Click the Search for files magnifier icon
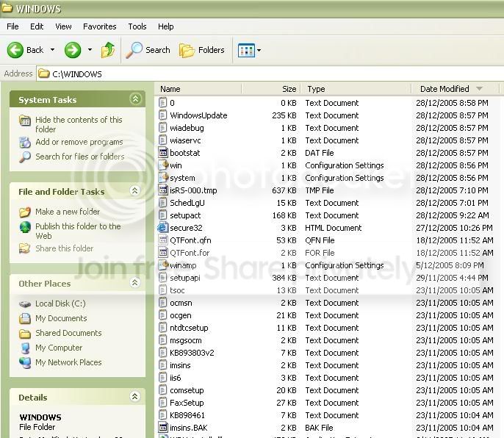Image resolution: width=504 pixels, height=438 pixels. coord(25,157)
